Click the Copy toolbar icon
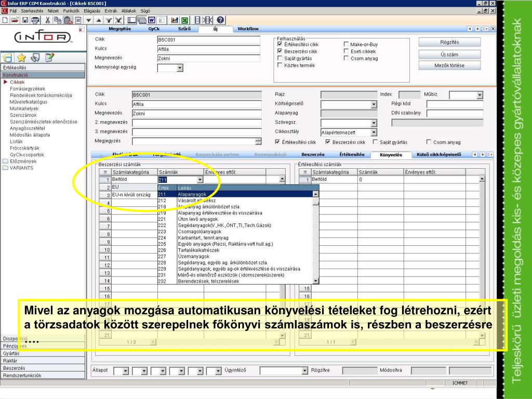 pos(58,20)
